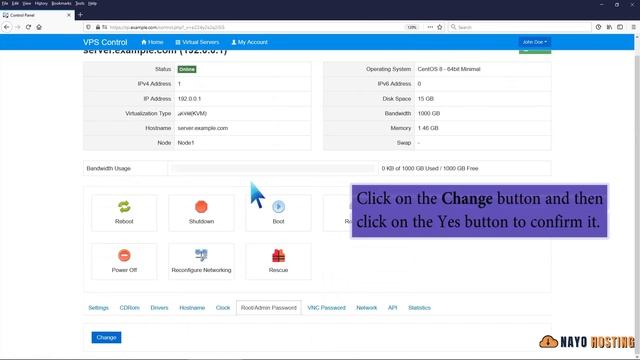The height and width of the screenshot is (360, 640).
Task: Click the browser search field
Action: [520, 27]
